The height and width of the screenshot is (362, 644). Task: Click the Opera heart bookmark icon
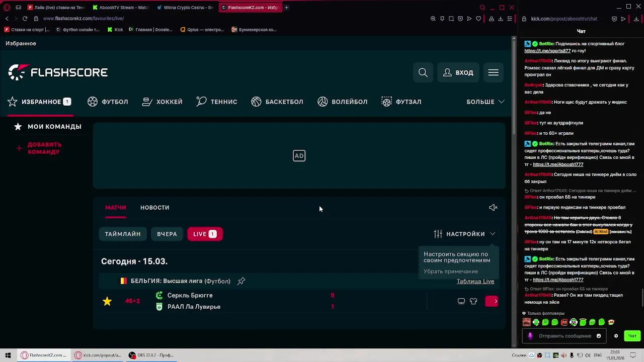478,19
